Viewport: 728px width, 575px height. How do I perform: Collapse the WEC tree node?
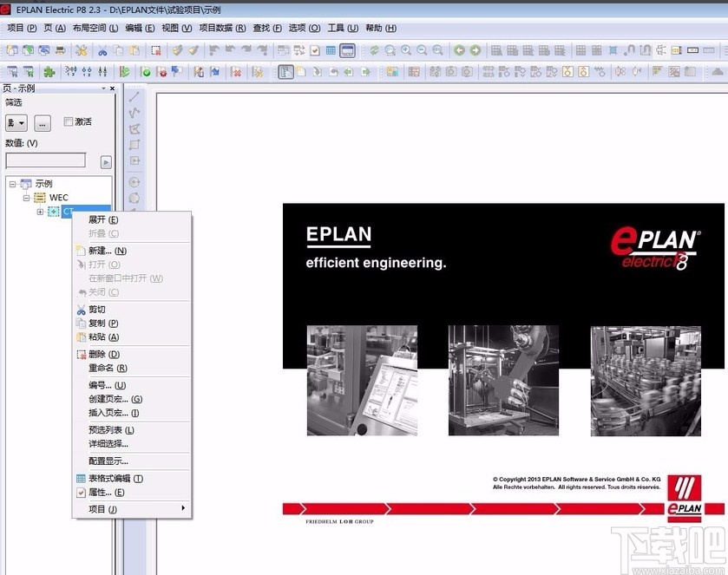(x=26, y=198)
